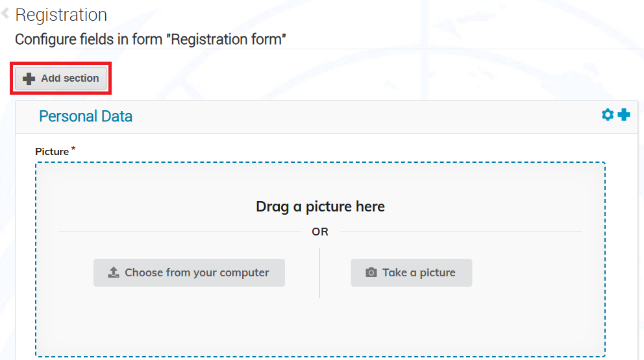
Task: Click the "Drag a picture here" text
Action: pyautogui.click(x=320, y=206)
